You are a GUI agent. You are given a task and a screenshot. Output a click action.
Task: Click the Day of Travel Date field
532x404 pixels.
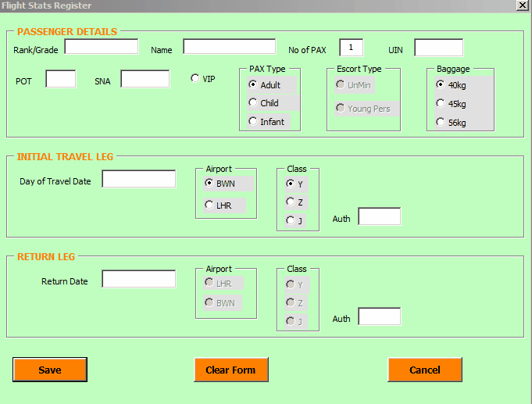pos(139,179)
